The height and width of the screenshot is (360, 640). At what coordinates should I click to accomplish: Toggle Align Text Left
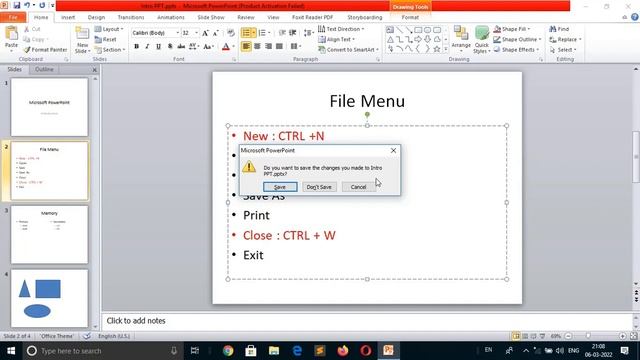click(x=246, y=46)
